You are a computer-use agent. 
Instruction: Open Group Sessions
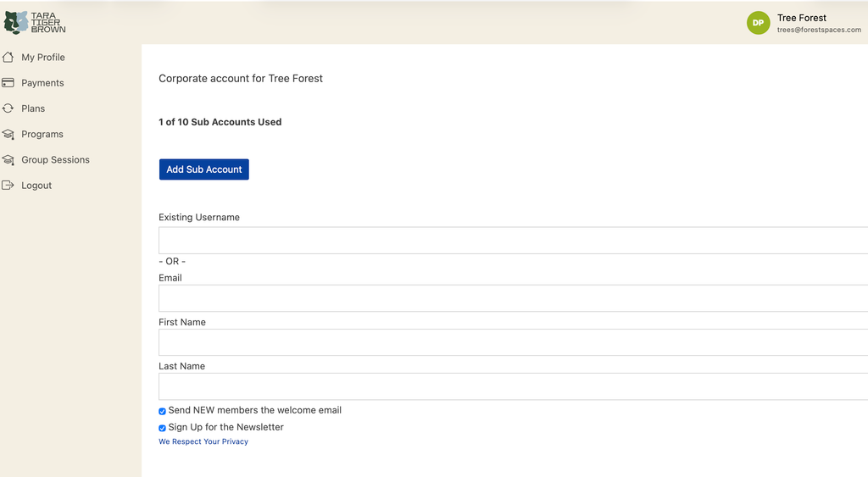tap(55, 160)
